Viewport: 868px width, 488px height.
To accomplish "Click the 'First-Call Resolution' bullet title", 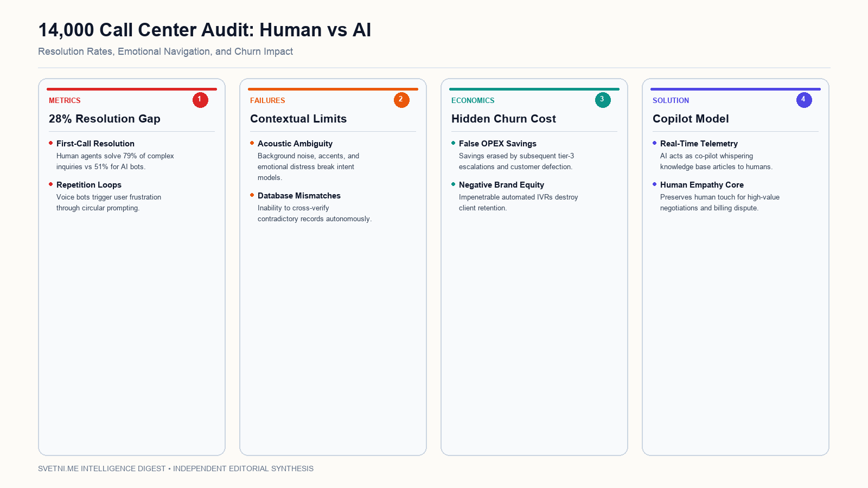I will [95, 144].
